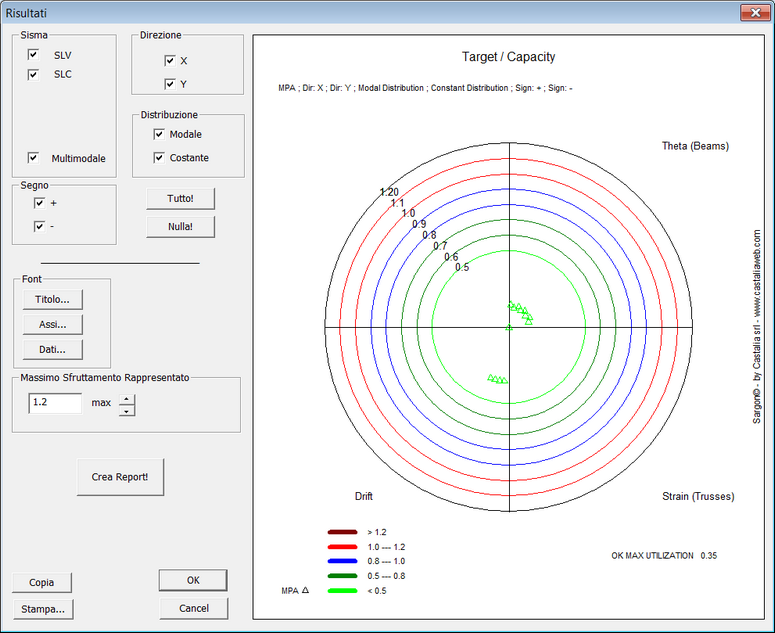Decrease max utilization with down arrow
Viewport: 775px width, 633px height.
[127, 409]
